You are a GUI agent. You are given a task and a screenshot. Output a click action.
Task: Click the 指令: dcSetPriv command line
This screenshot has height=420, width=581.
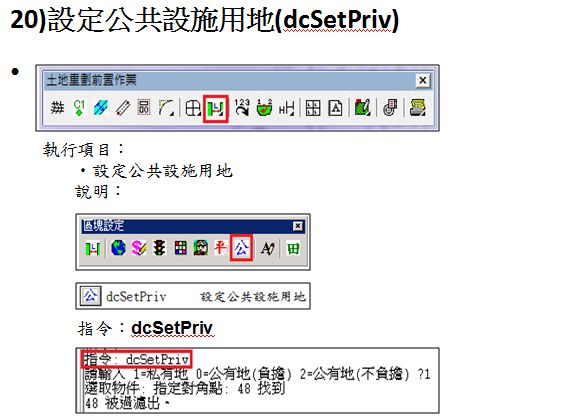(136, 359)
